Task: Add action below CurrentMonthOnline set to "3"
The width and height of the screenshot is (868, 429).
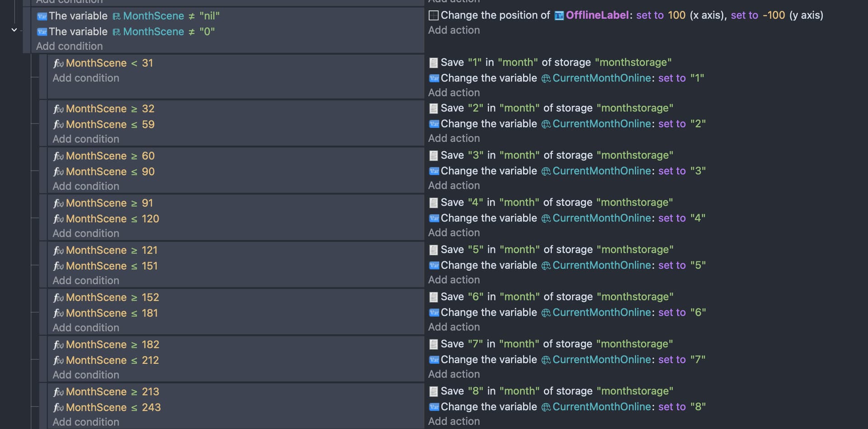Action: 454,186
